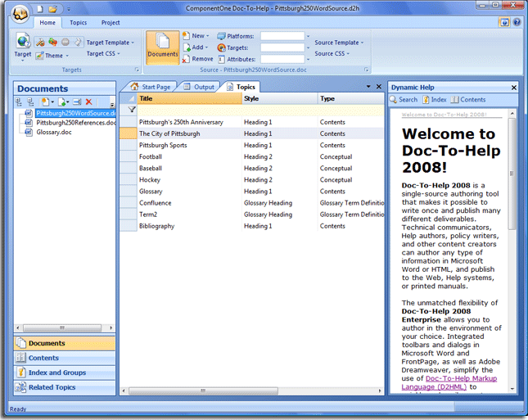Select Glossary.doc in the tree

54,132
